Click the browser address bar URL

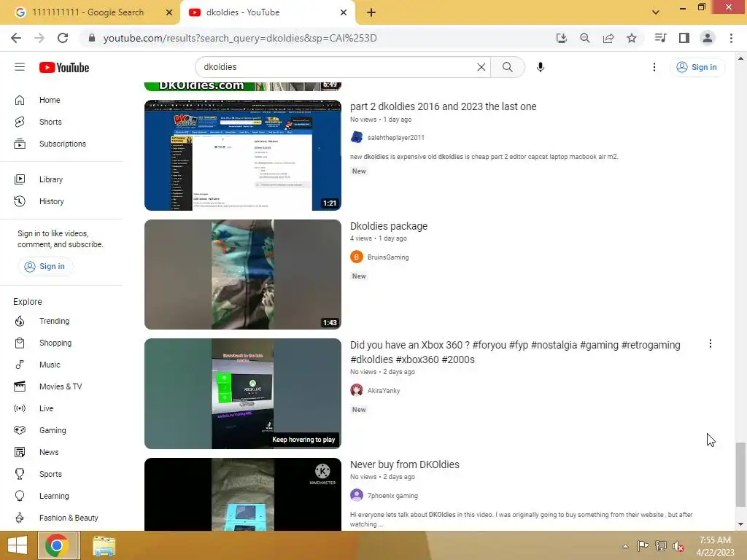[240, 38]
